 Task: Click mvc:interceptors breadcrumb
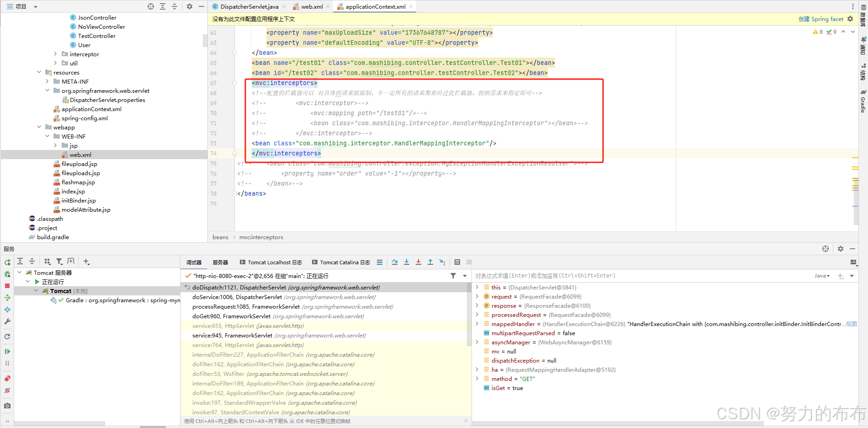pos(261,237)
